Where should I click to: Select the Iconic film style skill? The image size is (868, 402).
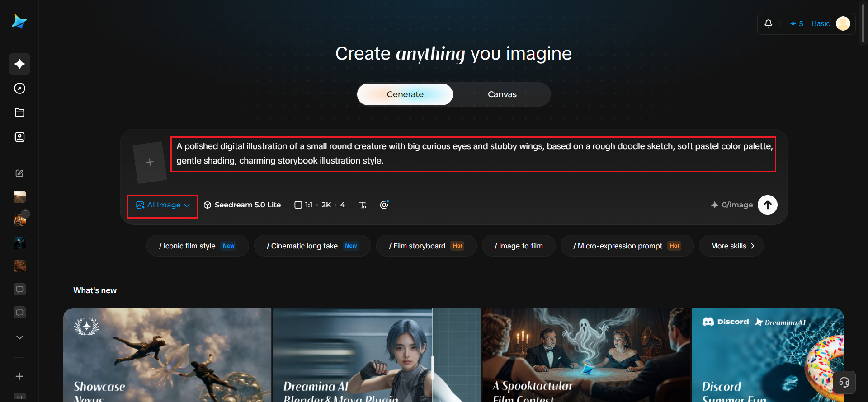click(x=198, y=246)
